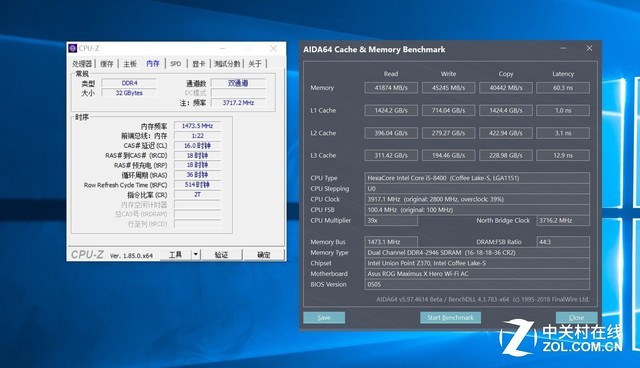Open the 工具 dropdown arrow in CPU-Z
Image resolution: width=640 pixels, height=368 pixels.
(196, 255)
